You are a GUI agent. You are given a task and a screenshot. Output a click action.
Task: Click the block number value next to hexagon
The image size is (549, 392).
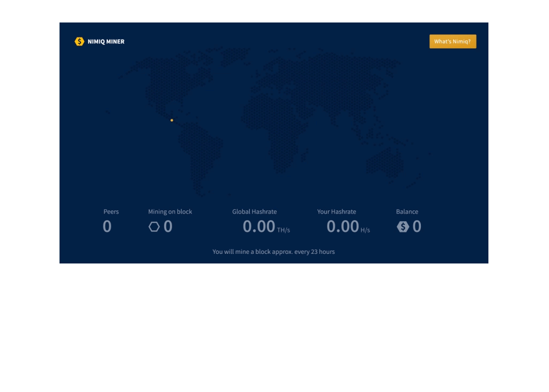[168, 227]
